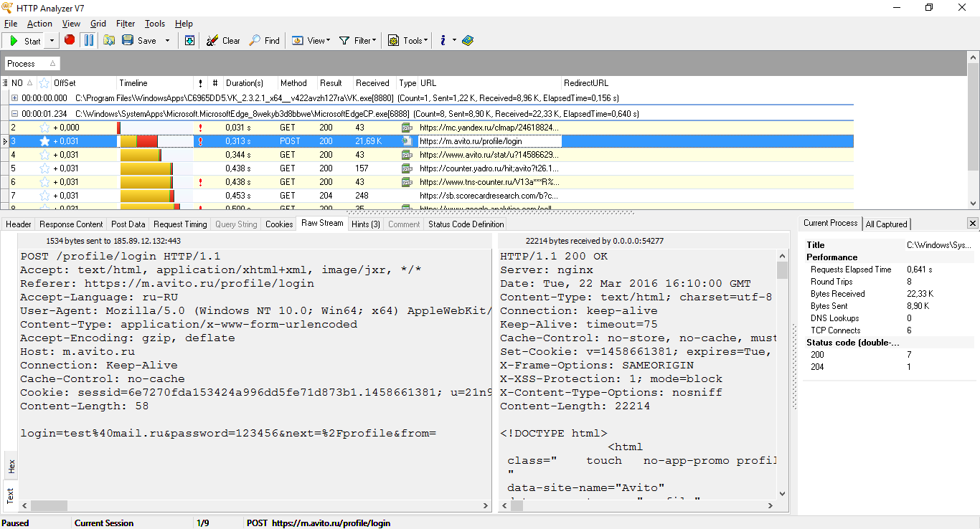Close the Current Process side panel
Image resolution: width=980 pixels, height=529 pixels.
[x=972, y=224]
